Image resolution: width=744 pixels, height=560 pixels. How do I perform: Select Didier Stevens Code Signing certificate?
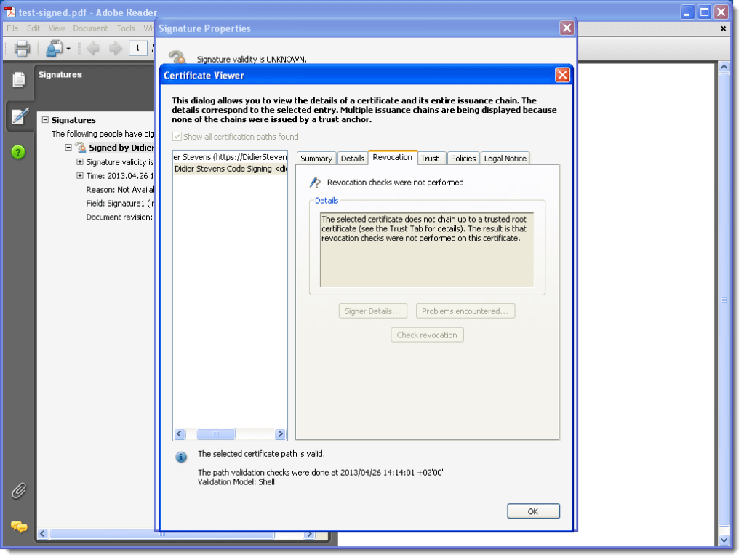coord(230,169)
